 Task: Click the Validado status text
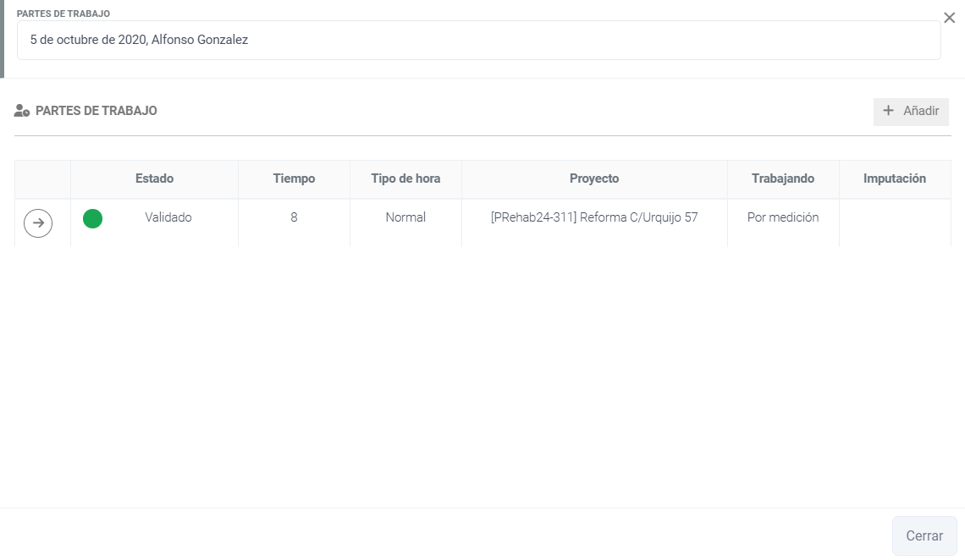(x=168, y=217)
